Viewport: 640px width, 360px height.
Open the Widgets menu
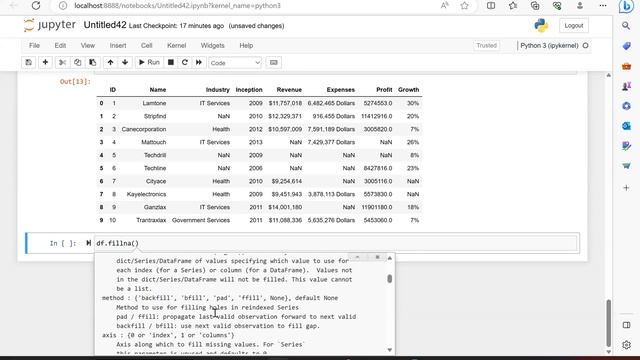pos(212,45)
